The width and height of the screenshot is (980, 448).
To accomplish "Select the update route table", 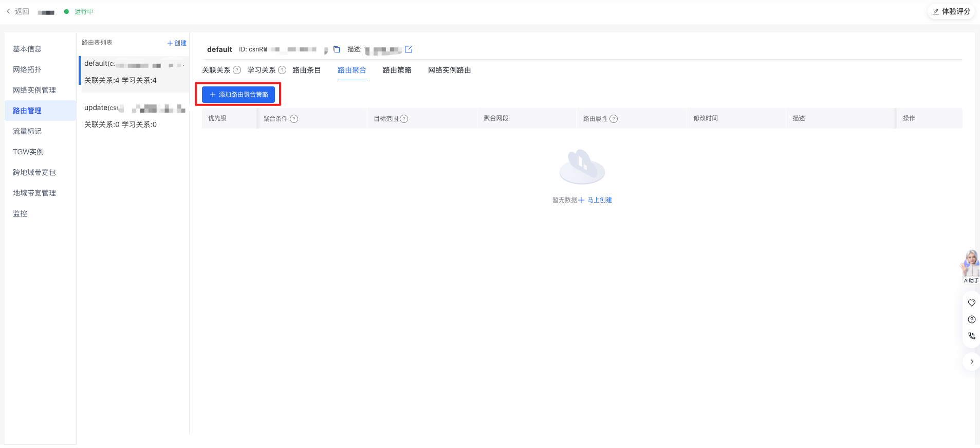I will 134,116.
